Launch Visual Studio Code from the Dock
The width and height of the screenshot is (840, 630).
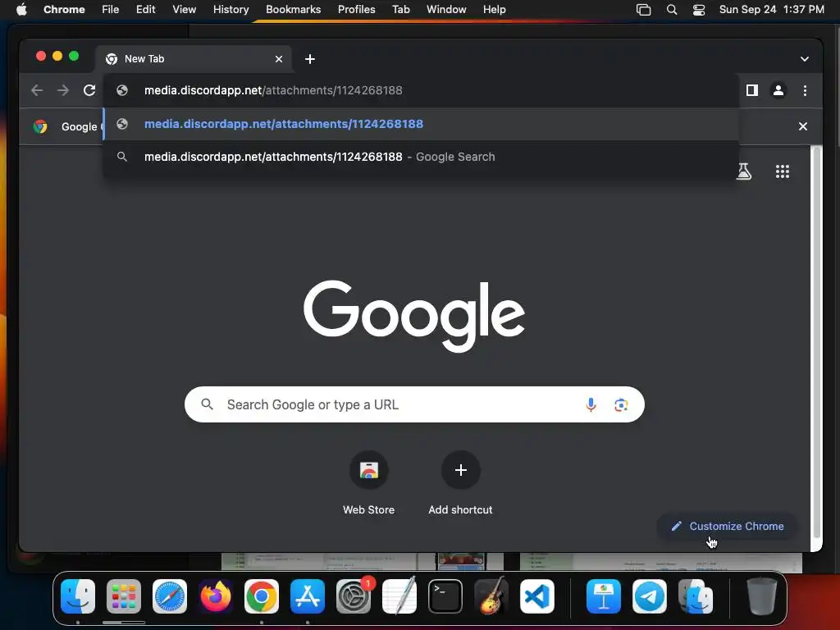click(x=537, y=596)
